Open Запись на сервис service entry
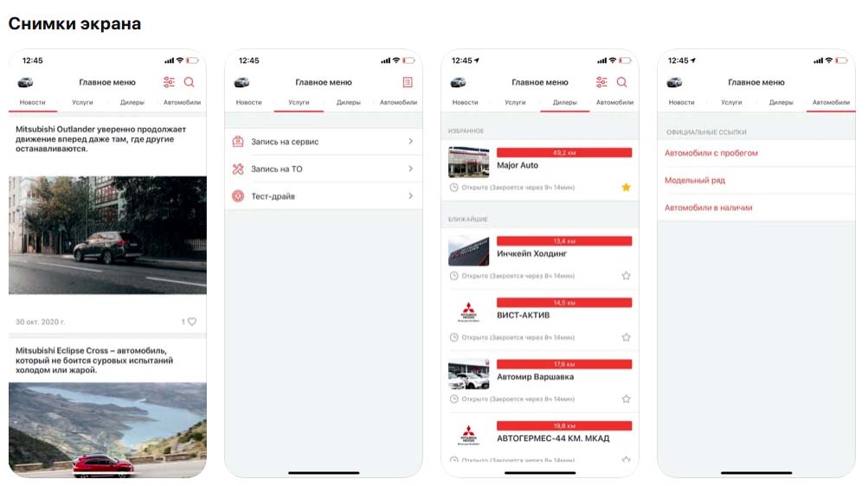The width and height of the screenshot is (868, 486). tap(324, 142)
